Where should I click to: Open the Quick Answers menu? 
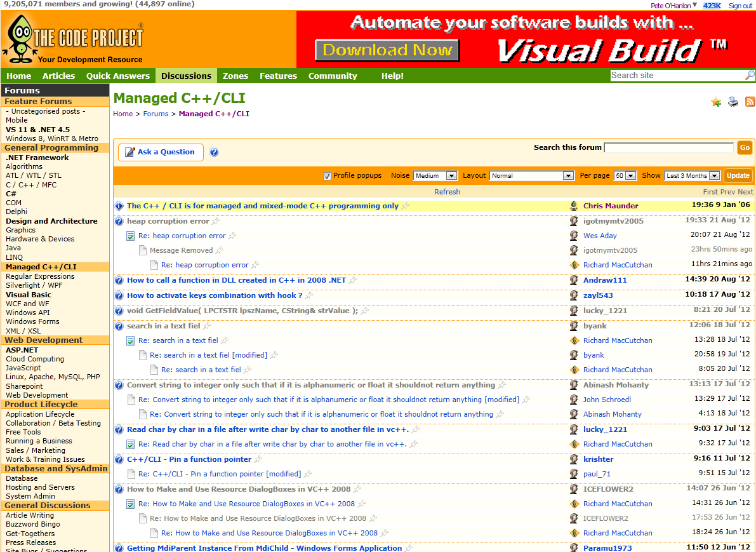(118, 76)
